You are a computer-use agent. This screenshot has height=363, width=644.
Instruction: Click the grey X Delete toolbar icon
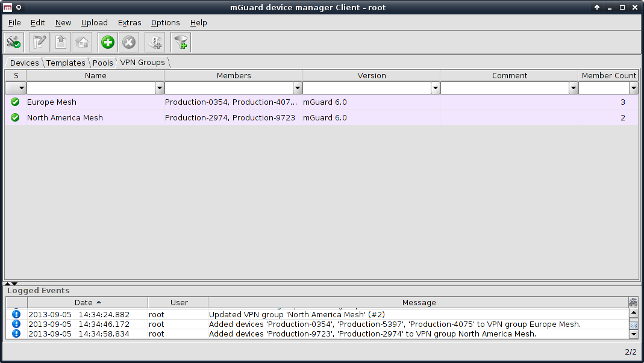click(x=129, y=42)
